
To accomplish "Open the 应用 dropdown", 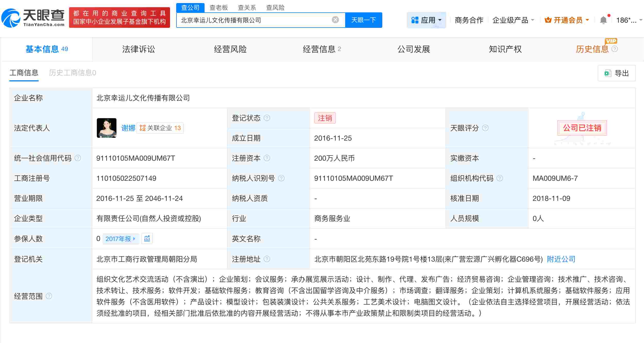I will click(x=426, y=20).
